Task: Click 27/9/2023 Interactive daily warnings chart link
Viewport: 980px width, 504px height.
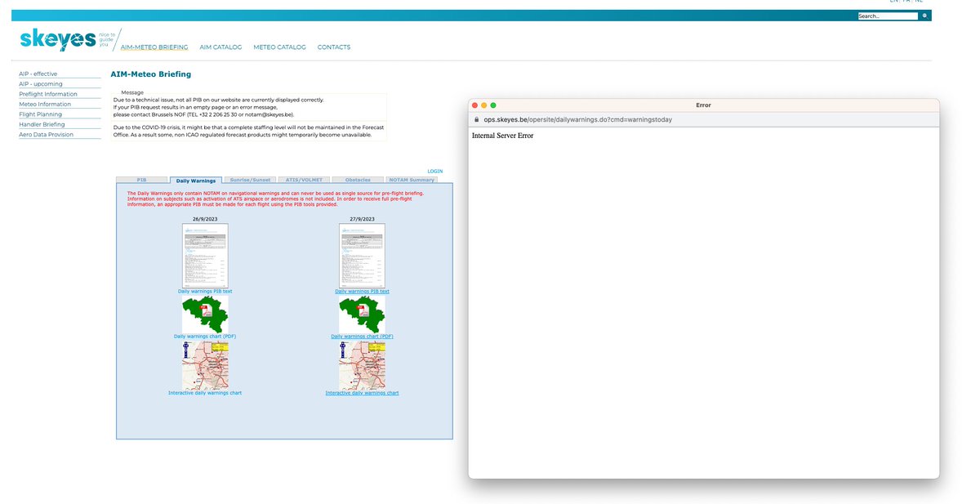Action: 362,393
